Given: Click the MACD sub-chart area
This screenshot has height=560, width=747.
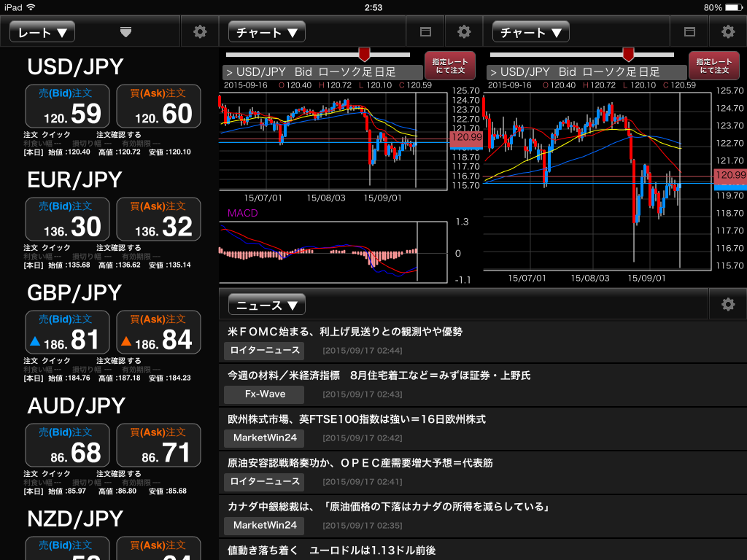Looking at the screenshot, I should [333, 252].
